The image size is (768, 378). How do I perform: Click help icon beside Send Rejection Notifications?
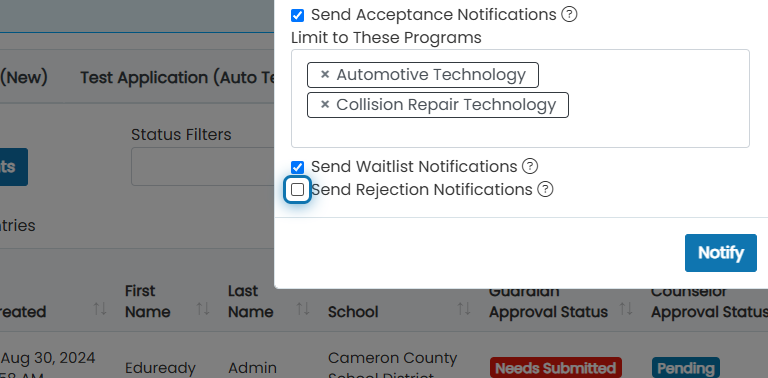tap(545, 189)
